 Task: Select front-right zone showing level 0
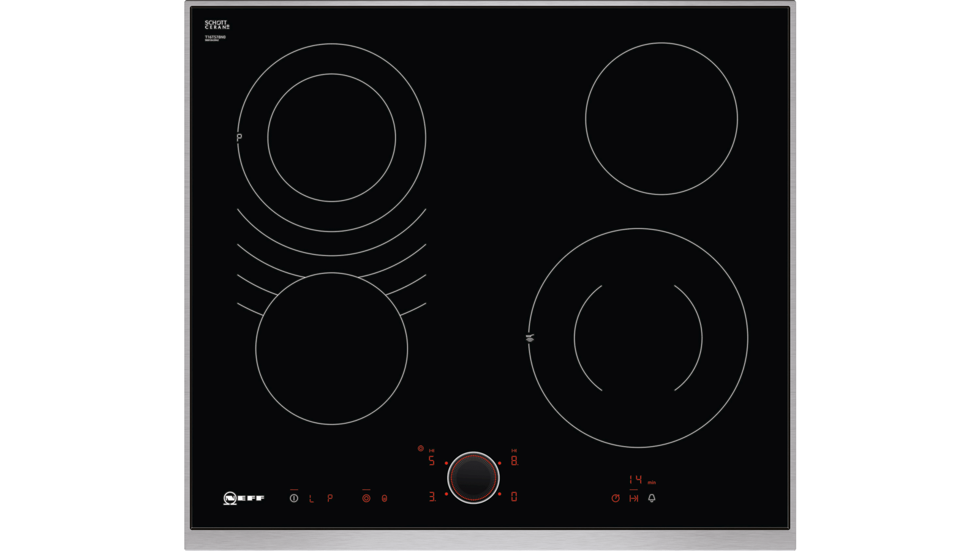(x=514, y=497)
